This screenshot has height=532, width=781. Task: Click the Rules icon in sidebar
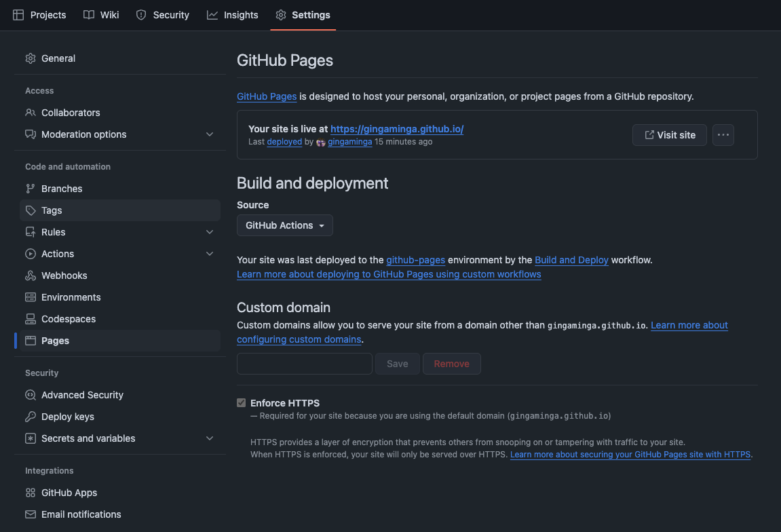(x=31, y=232)
